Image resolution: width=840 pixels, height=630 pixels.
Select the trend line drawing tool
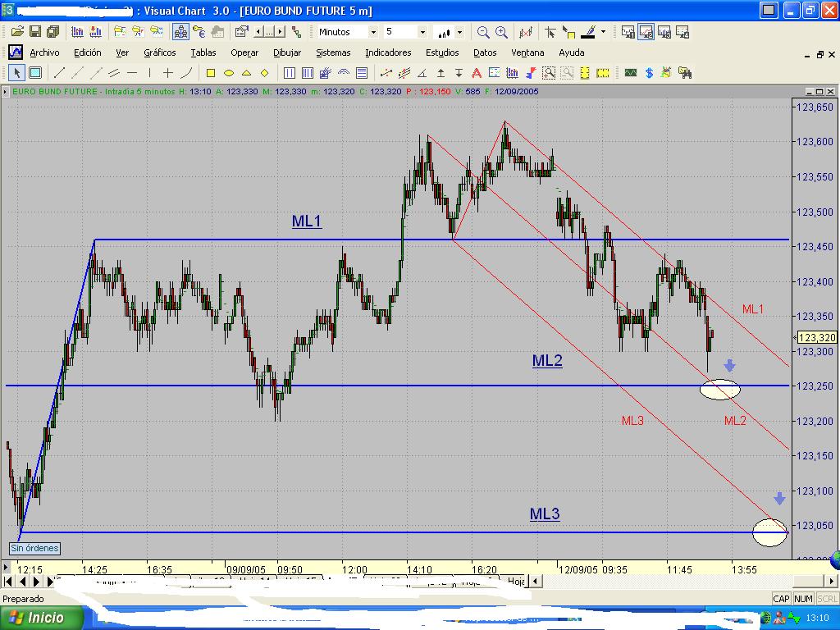coord(59,72)
